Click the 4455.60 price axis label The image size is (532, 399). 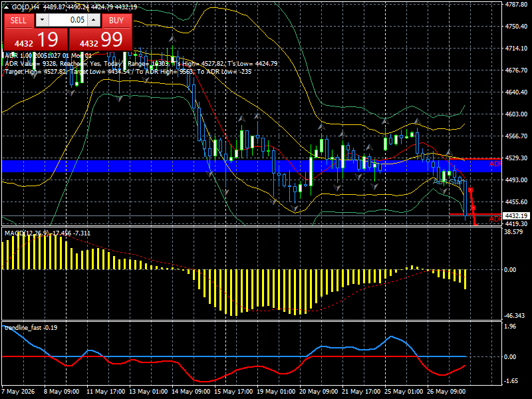[516, 202]
